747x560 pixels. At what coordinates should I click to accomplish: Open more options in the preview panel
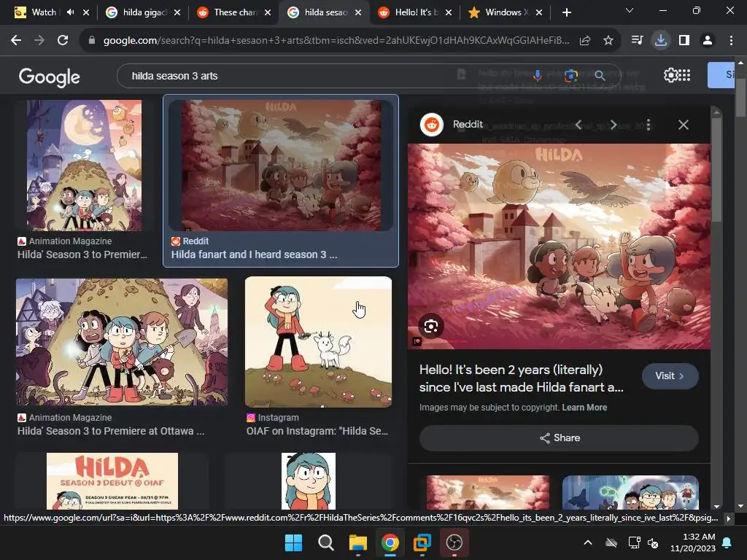pos(649,125)
